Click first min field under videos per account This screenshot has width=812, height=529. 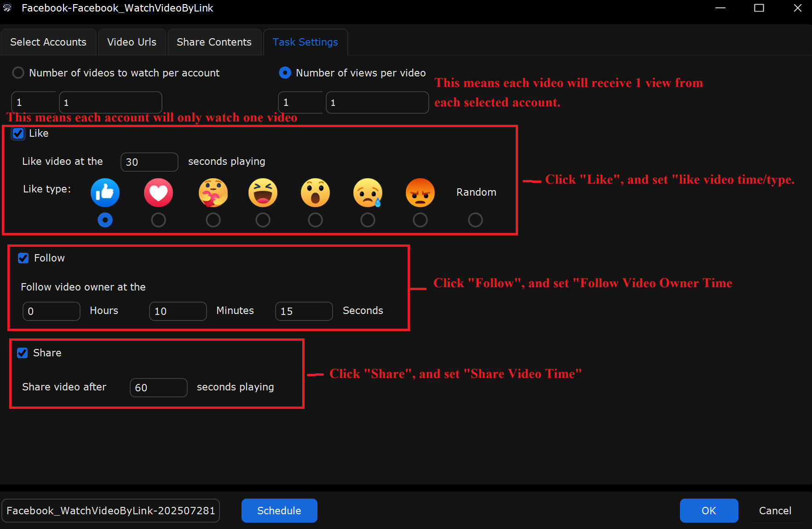coord(33,102)
